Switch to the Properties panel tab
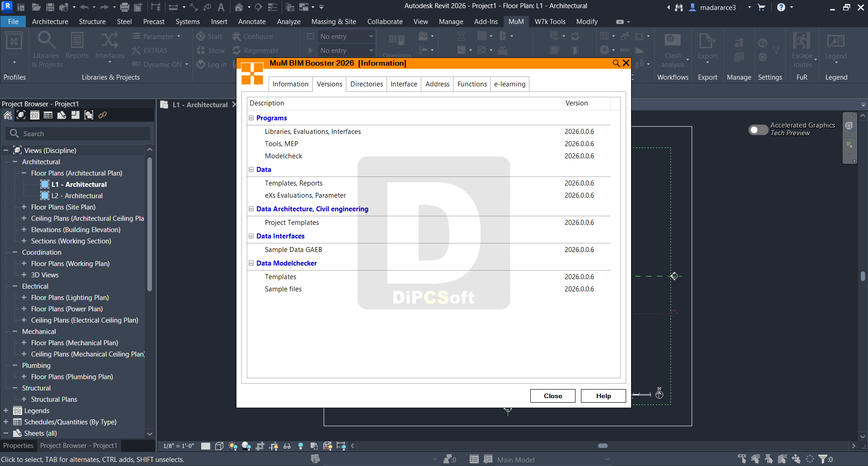 coord(18,446)
